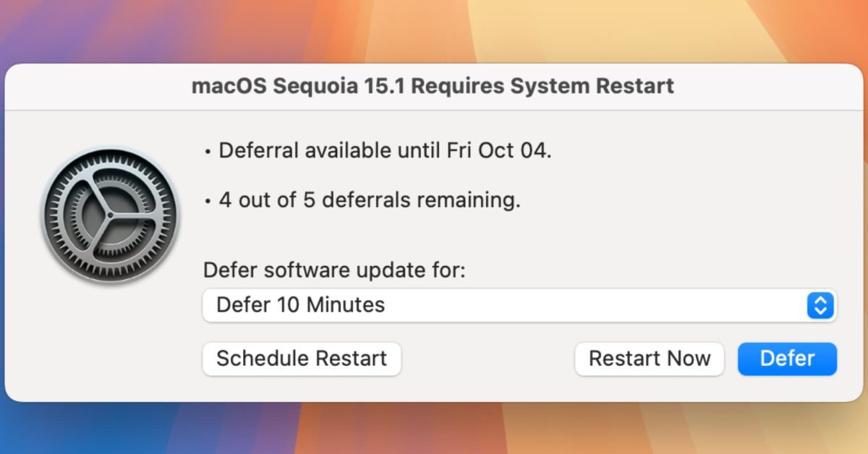Open the Defer 10 Minutes dropdown
This screenshot has width=868, height=454.
519,305
